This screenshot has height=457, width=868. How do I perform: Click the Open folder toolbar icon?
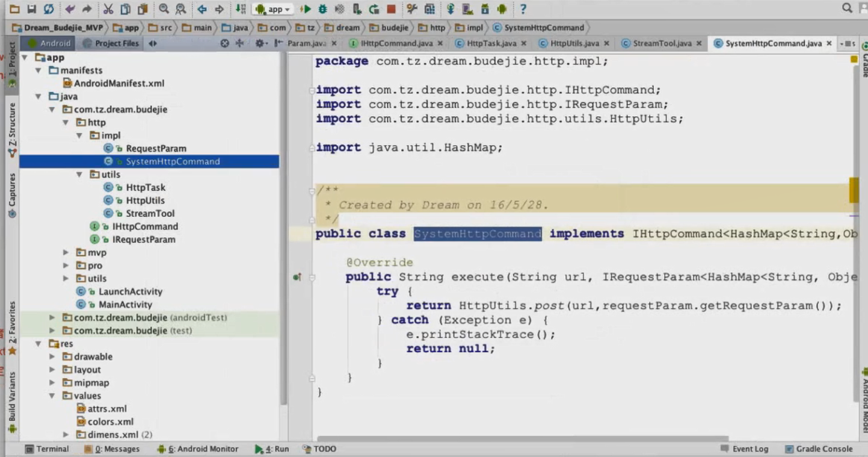point(14,9)
